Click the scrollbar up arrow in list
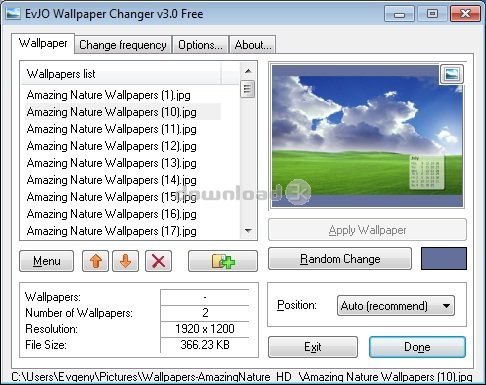The image size is (486, 385). coord(248,71)
